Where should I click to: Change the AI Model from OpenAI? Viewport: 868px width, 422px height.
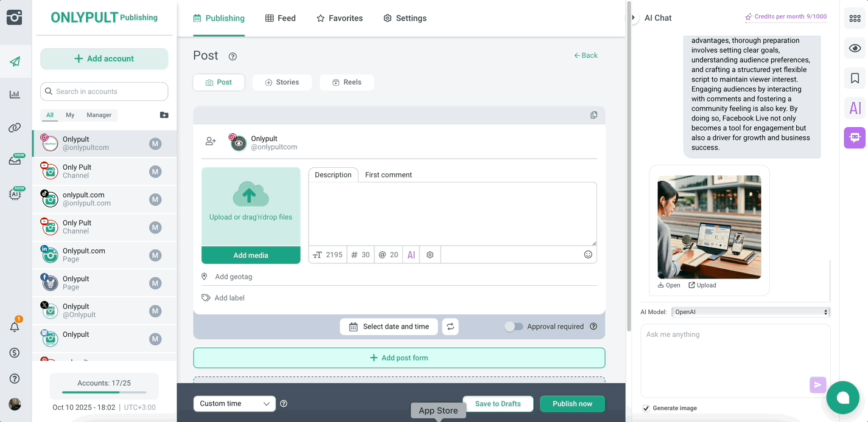[750, 311]
